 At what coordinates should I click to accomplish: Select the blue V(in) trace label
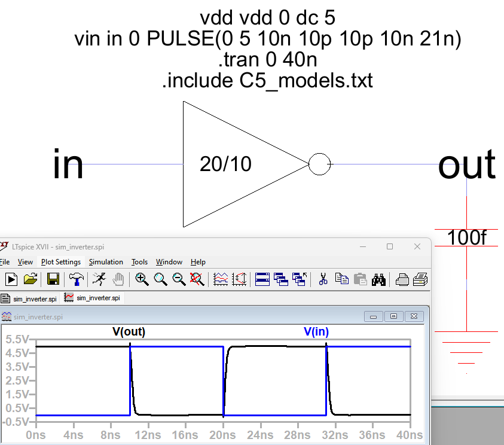coord(316,332)
